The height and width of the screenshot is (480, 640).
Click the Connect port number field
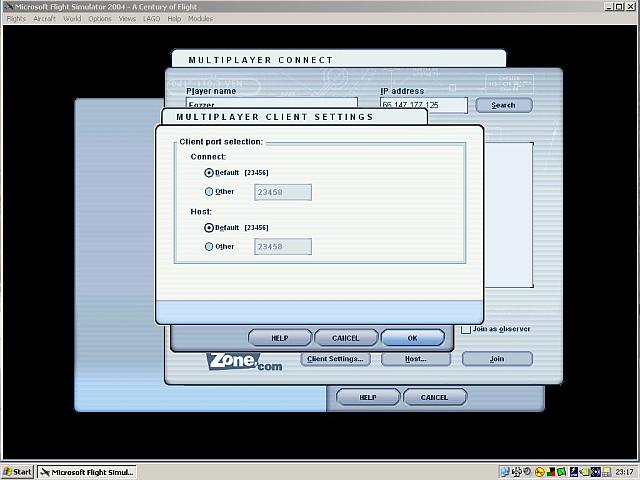(x=283, y=192)
